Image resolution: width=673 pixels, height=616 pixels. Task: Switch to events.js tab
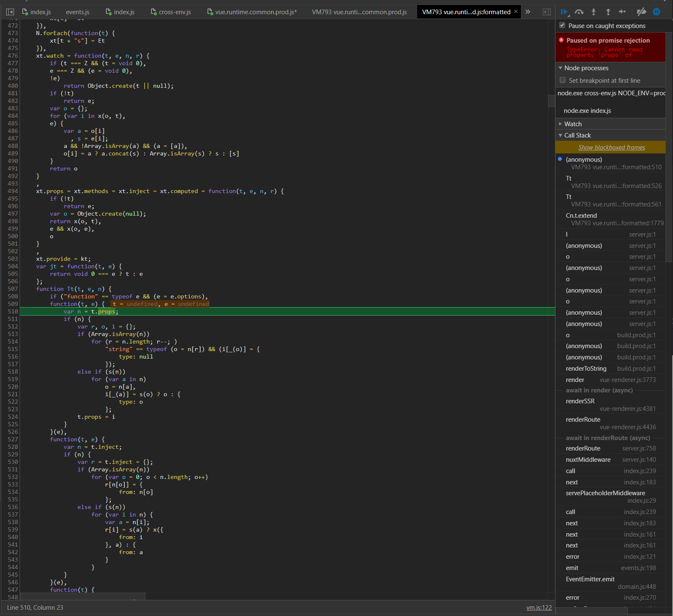pyautogui.click(x=78, y=12)
